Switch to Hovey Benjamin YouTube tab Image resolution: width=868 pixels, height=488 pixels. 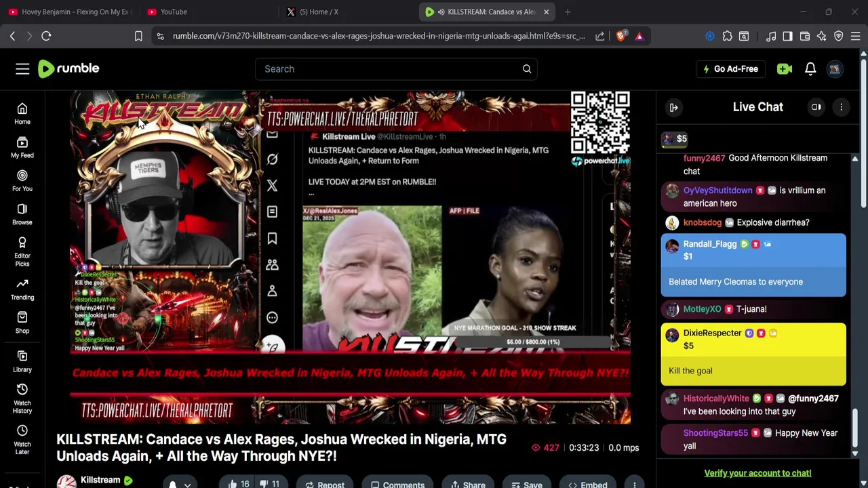[x=69, y=12]
